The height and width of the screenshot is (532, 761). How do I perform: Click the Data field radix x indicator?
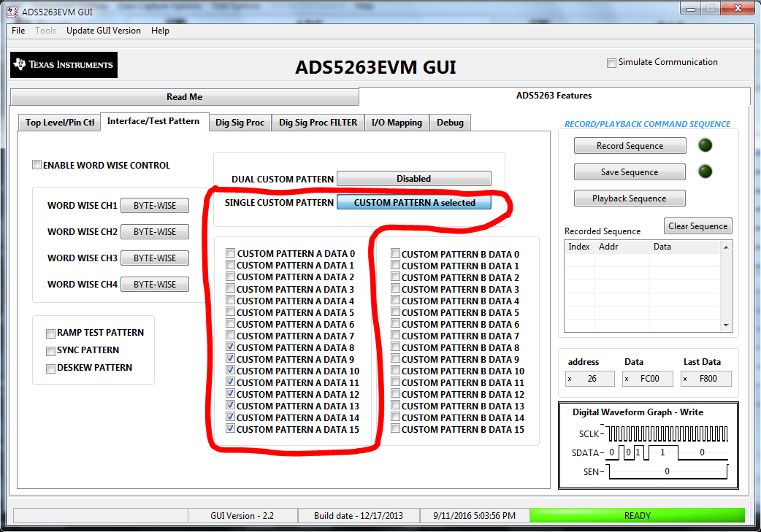coord(627,379)
